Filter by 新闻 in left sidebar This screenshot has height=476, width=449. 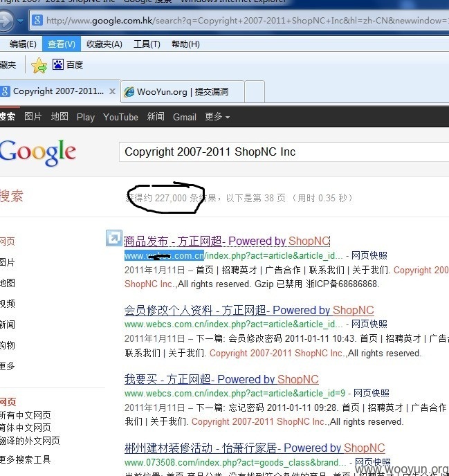click(x=8, y=324)
